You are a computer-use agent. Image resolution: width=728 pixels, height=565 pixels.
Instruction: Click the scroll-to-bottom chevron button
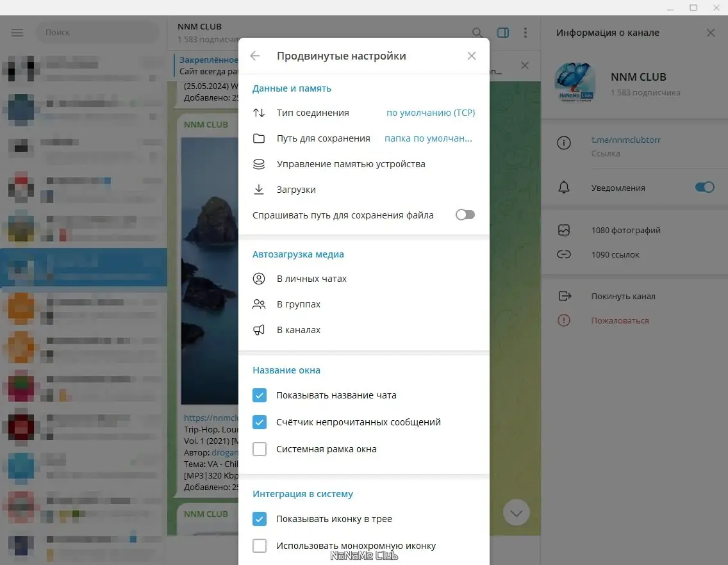click(x=517, y=512)
